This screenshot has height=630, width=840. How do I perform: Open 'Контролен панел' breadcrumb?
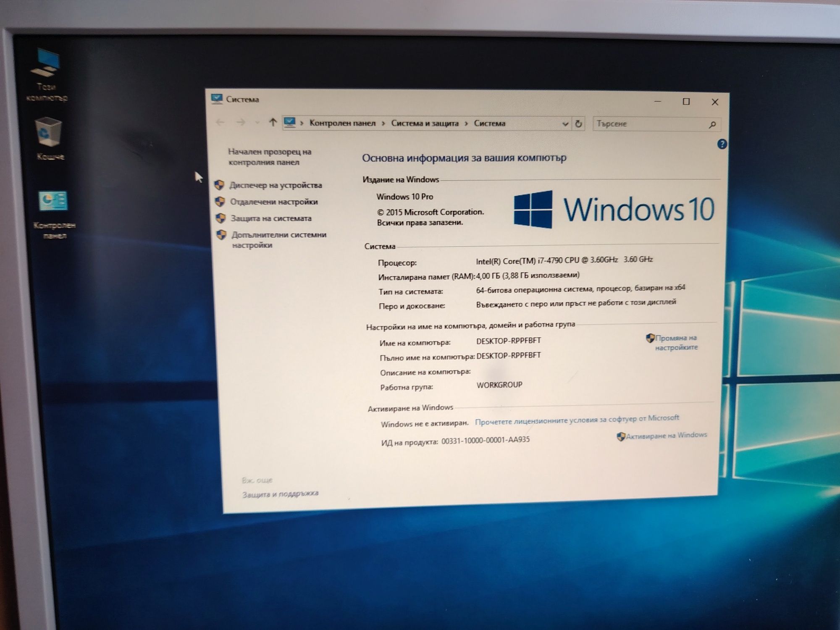342,123
